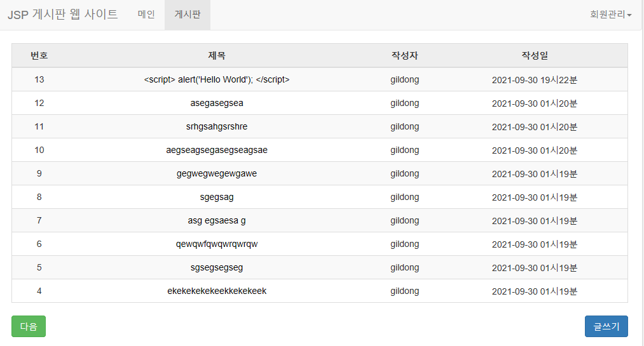Click gildong author in row 13
This screenshot has width=644, height=346.
tap(404, 79)
